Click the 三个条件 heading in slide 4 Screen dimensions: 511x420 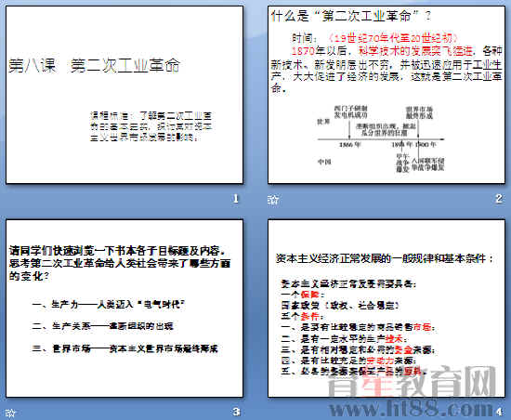tap(302, 316)
